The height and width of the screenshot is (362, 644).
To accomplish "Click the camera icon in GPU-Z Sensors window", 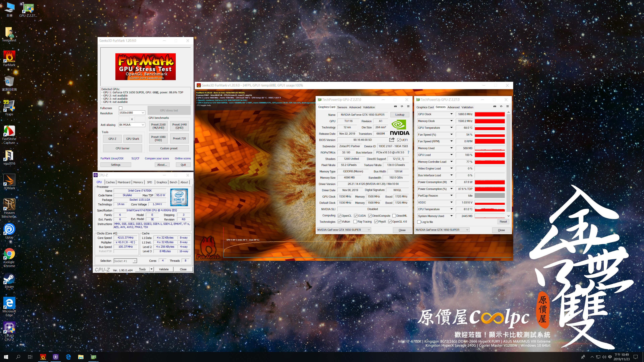I will (x=495, y=106).
